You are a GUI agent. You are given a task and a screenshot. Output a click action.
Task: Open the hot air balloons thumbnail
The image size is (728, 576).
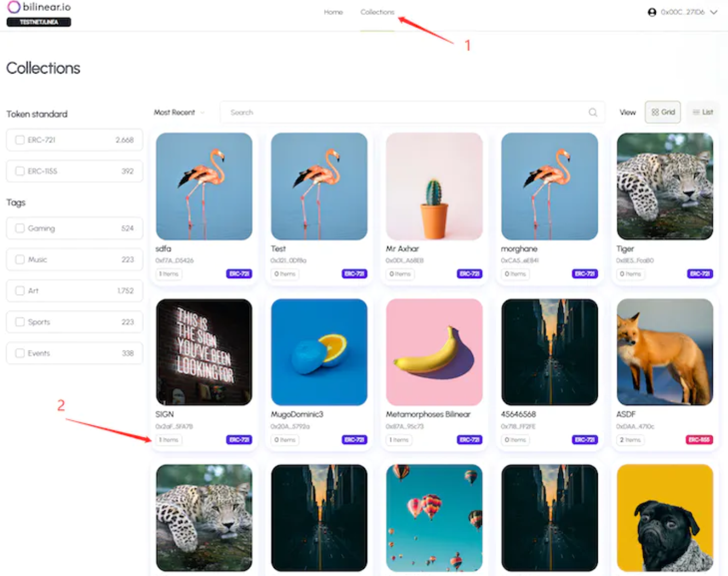435,518
